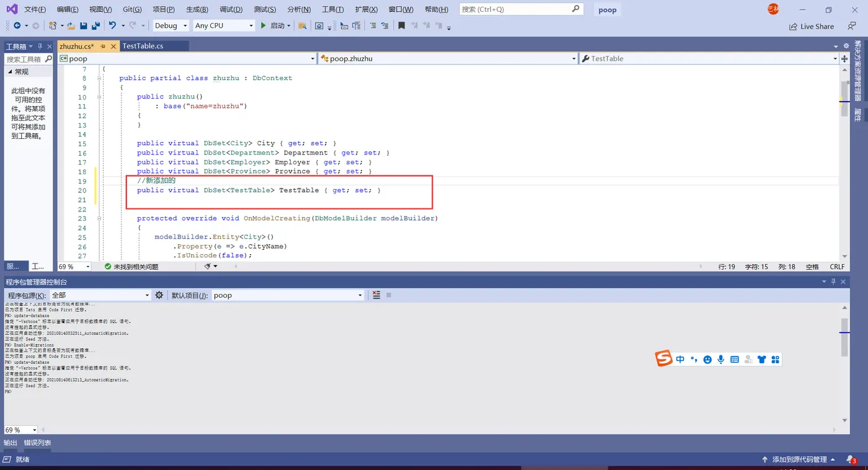The width and height of the screenshot is (868, 470).
Task: Toggle auto-hide pin on toolbox panel
Action: [x=40, y=46]
